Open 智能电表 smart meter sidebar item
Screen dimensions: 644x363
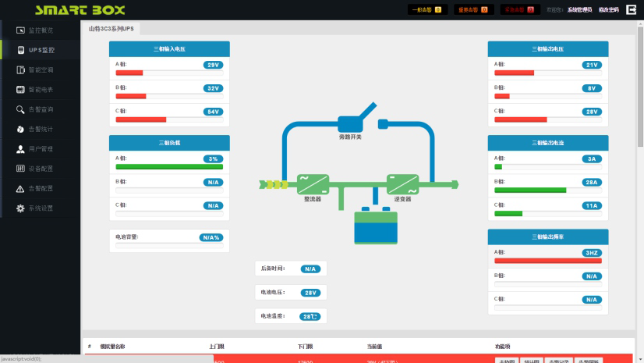click(41, 90)
